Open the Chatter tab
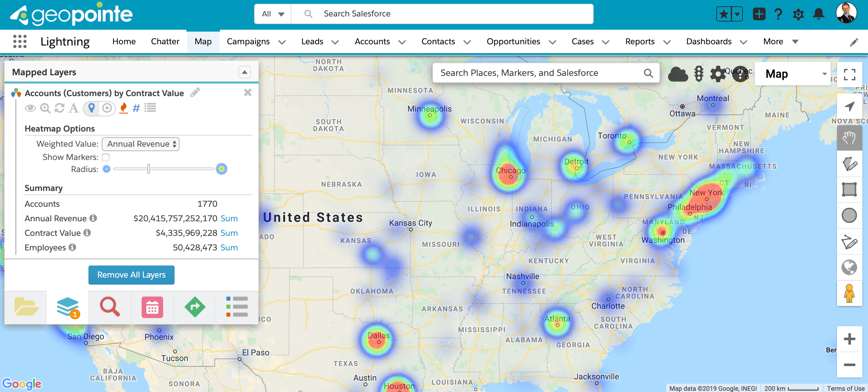The width and height of the screenshot is (868, 392). (165, 41)
